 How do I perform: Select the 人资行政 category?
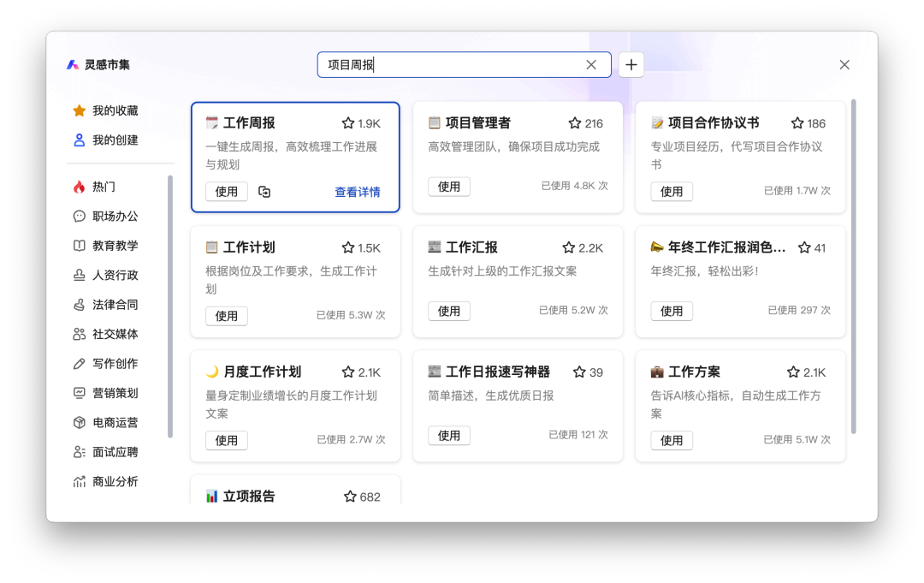coord(105,276)
